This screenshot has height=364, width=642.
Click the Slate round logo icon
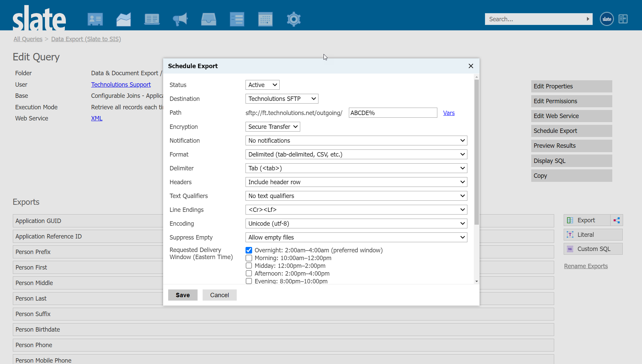[607, 19]
